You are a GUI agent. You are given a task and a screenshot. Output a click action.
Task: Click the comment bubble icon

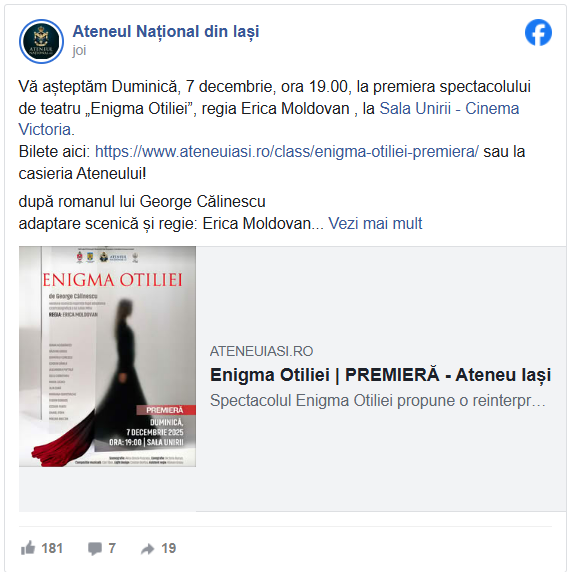coord(95,549)
